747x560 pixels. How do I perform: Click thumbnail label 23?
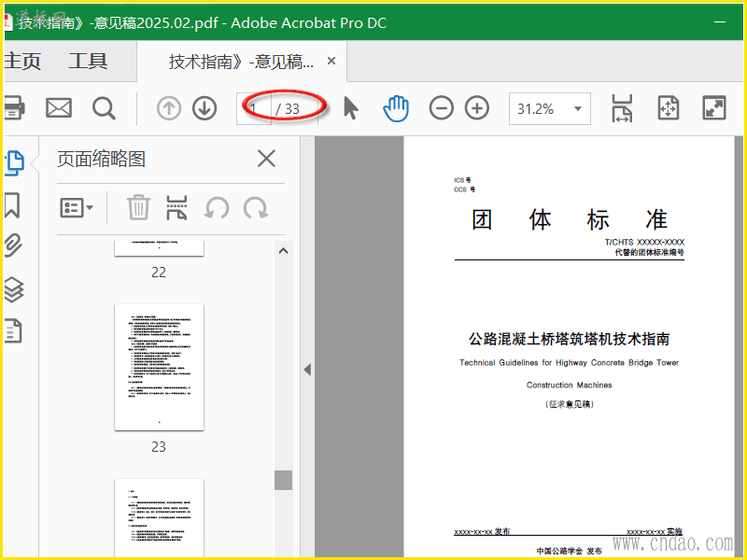coord(159,447)
